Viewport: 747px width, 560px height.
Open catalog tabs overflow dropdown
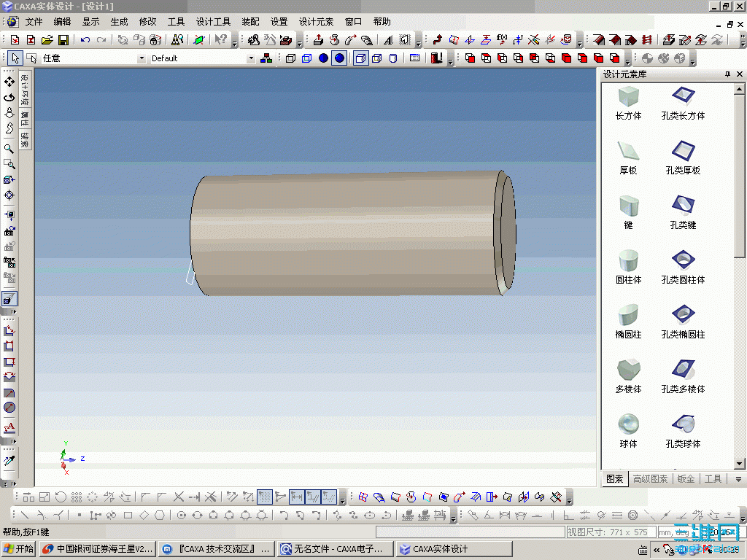[x=738, y=479]
